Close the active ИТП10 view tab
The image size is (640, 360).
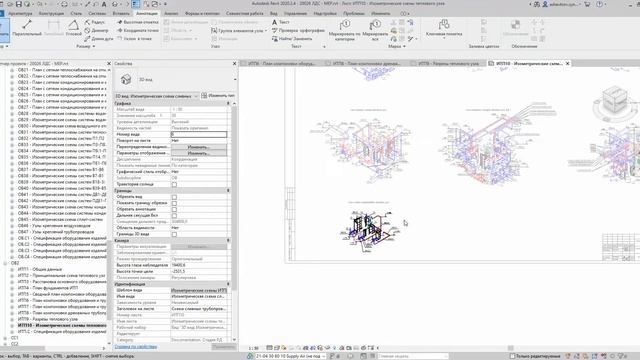pos(567,64)
